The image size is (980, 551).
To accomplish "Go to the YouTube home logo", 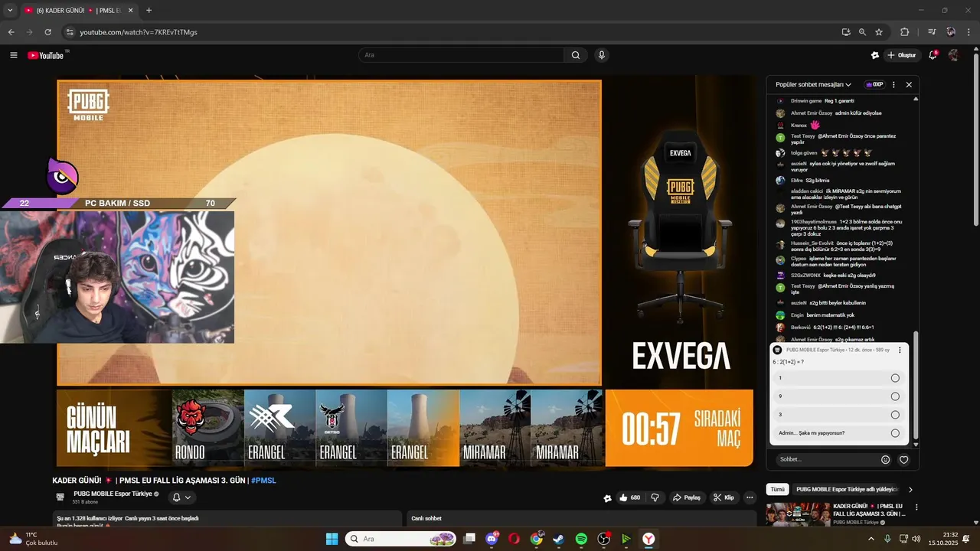I will (x=46, y=55).
